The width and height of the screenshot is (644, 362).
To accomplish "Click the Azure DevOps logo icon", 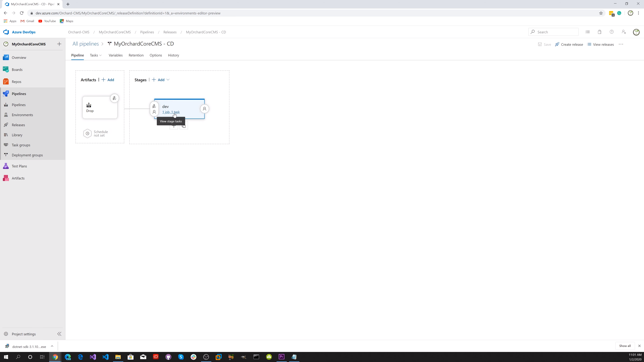I will [x=6, y=32].
